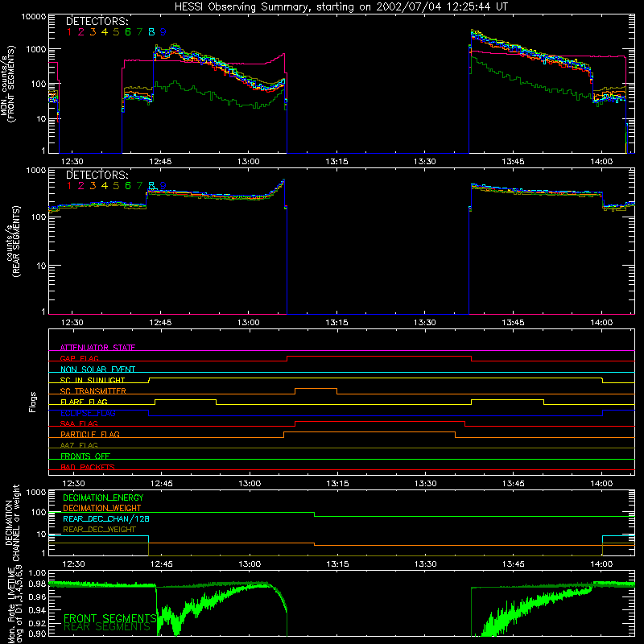Click the DECIMATION_ENERGY legend entry

[103, 497]
